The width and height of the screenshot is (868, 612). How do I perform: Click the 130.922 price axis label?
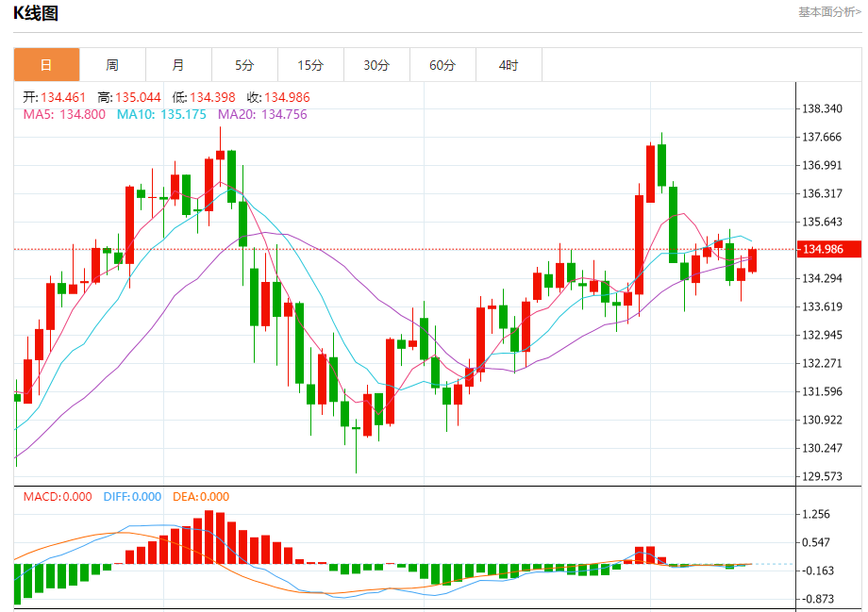tap(822, 420)
